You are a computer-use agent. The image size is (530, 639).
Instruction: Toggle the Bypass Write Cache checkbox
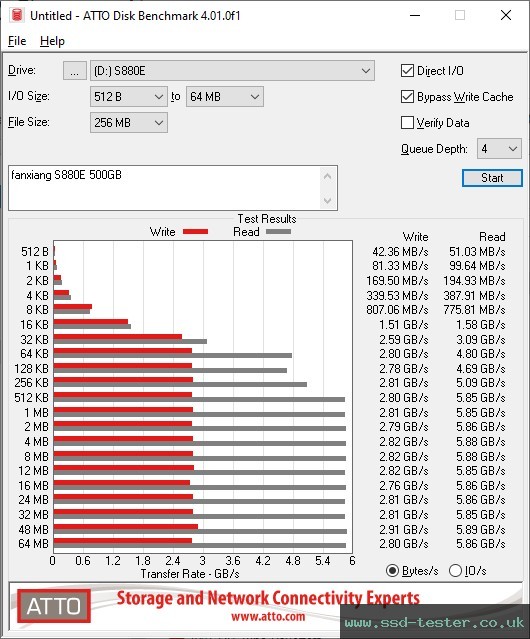click(x=407, y=97)
